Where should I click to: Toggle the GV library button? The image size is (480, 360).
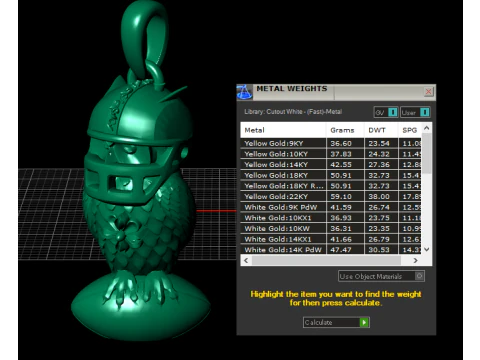(386, 112)
